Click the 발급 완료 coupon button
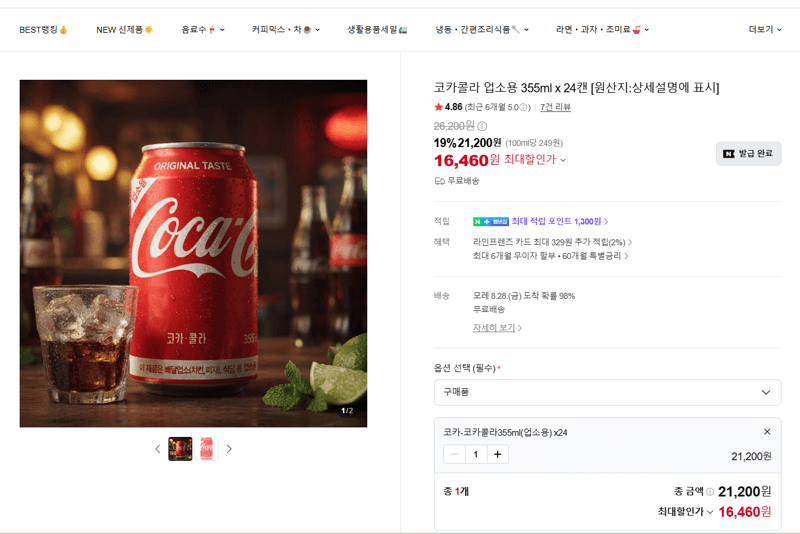The height and width of the screenshot is (534, 800). (748, 154)
